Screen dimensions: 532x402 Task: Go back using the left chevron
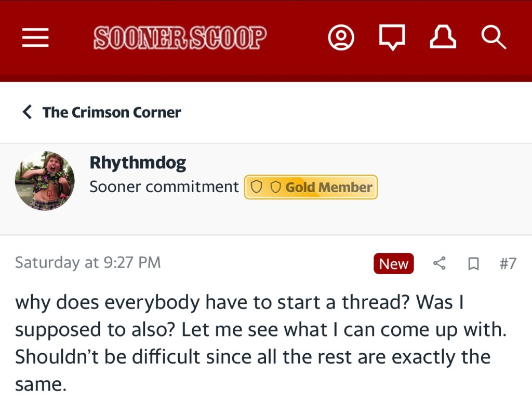coord(27,112)
